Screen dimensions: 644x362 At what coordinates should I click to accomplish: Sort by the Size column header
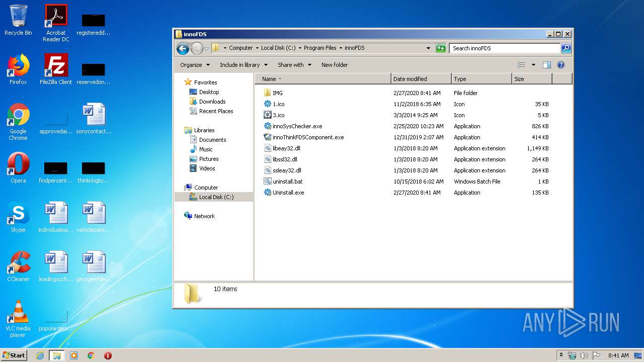click(x=532, y=79)
